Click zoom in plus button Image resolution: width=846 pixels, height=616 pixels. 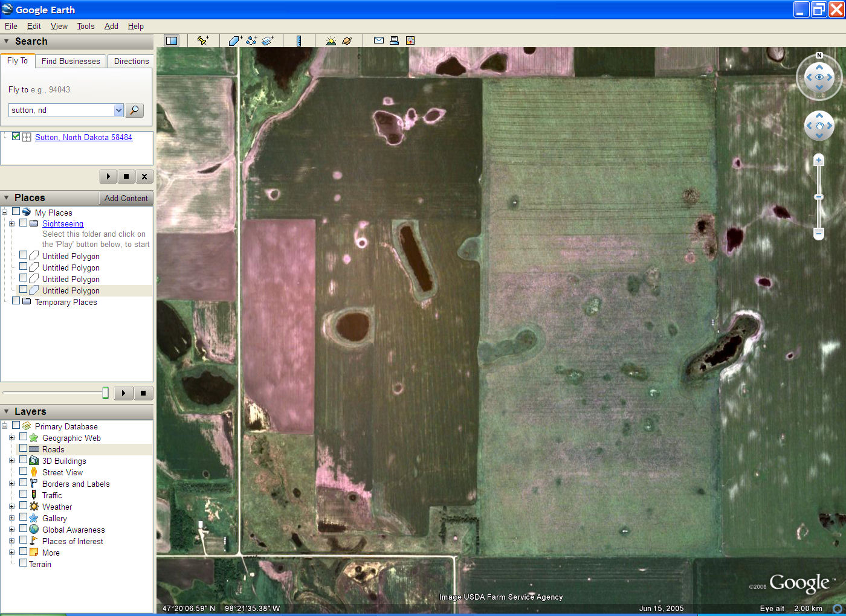pos(819,160)
